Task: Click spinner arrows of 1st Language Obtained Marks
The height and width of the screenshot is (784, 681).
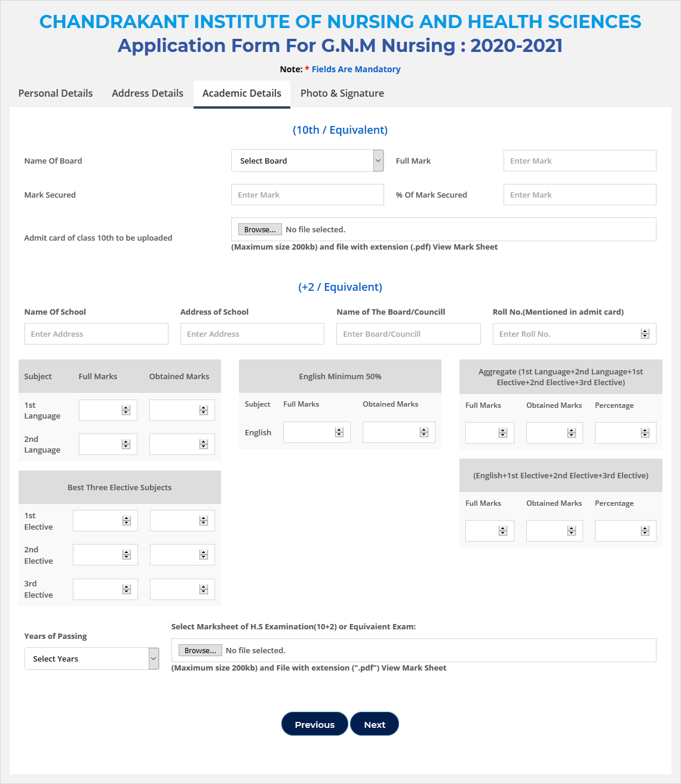Action: pyautogui.click(x=204, y=410)
